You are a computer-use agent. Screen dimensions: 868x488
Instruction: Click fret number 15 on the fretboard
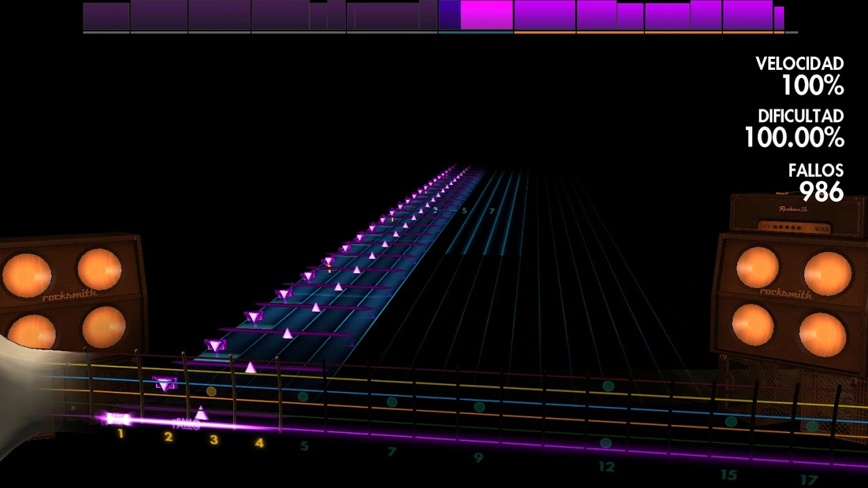click(728, 474)
